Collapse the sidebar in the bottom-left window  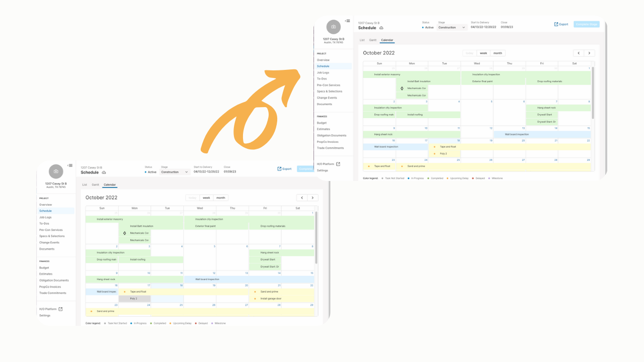(70, 165)
